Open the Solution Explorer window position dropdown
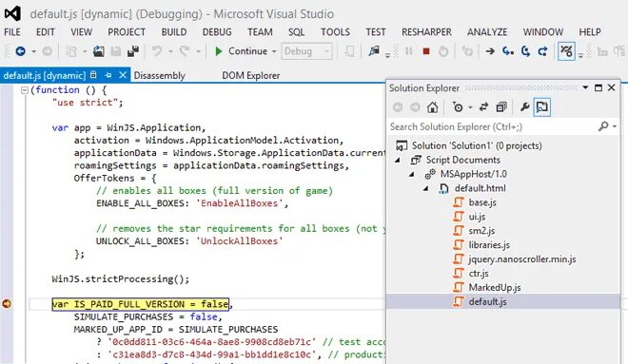 click(585, 87)
